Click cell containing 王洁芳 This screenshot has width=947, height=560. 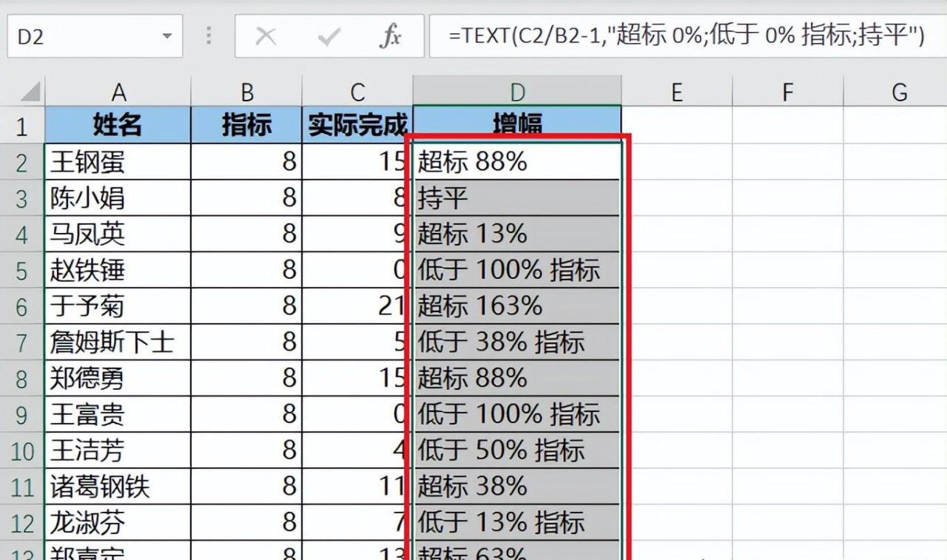pos(118,451)
